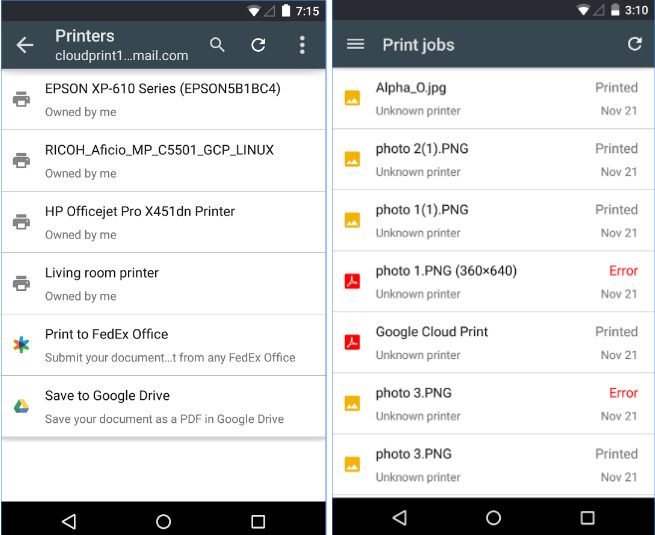
Task: Tap the image icon for photo 1(1).PNG
Action: (x=352, y=221)
